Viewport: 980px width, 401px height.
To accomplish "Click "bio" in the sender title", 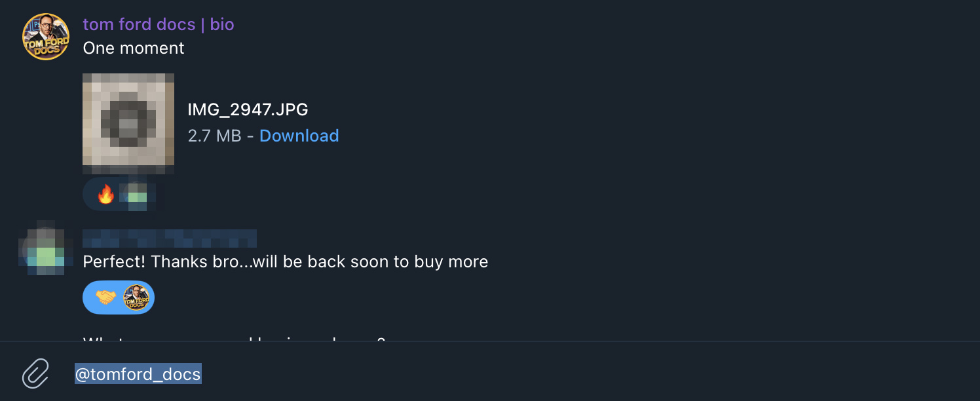I will 222,25.
